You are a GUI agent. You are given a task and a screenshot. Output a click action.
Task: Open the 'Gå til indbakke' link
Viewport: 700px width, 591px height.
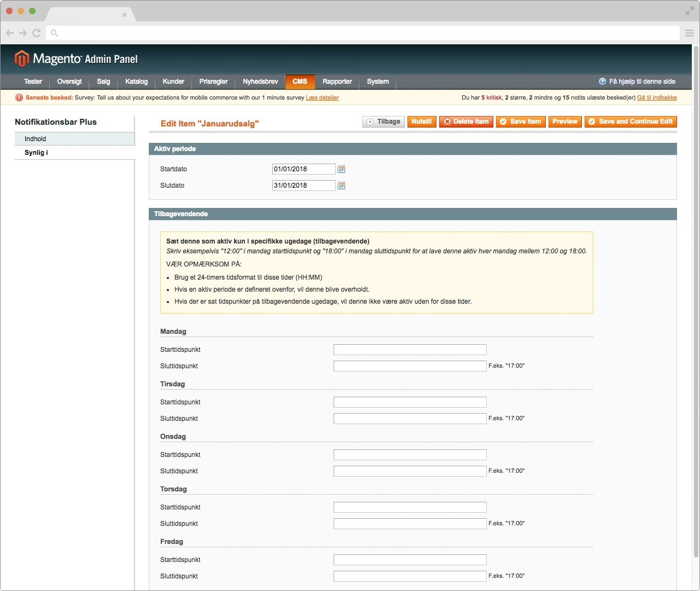tap(657, 98)
